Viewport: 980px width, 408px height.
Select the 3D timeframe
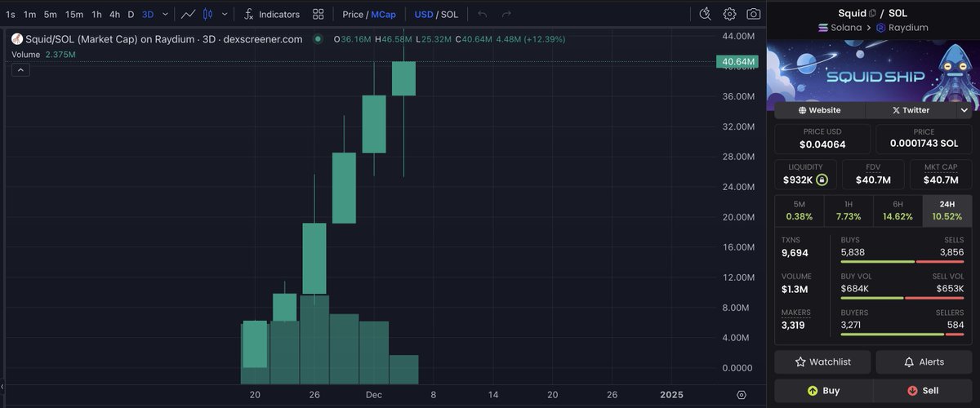point(148,15)
